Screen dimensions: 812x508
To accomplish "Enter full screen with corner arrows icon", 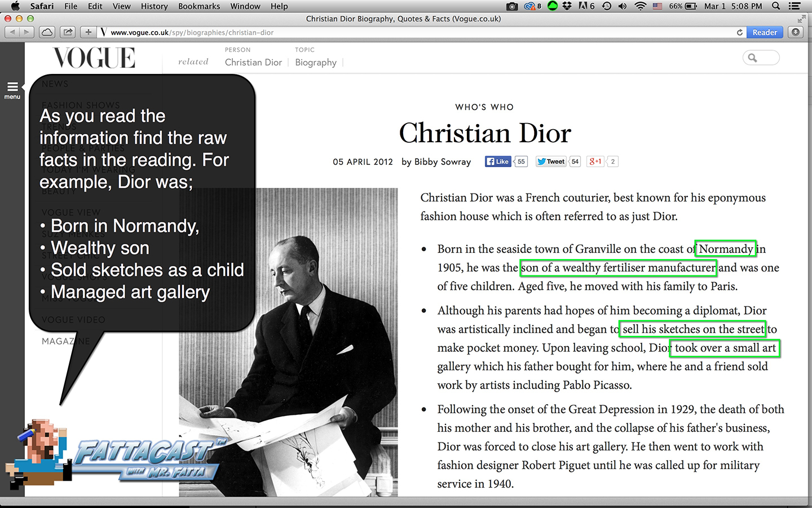I will pyautogui.click(x=802, y=19).
